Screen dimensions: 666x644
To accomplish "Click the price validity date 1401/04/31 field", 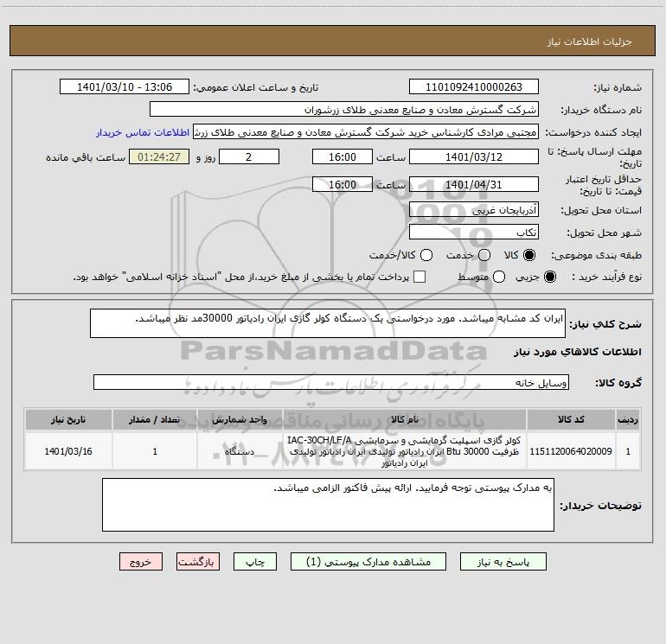I will [x=474, y=184].
